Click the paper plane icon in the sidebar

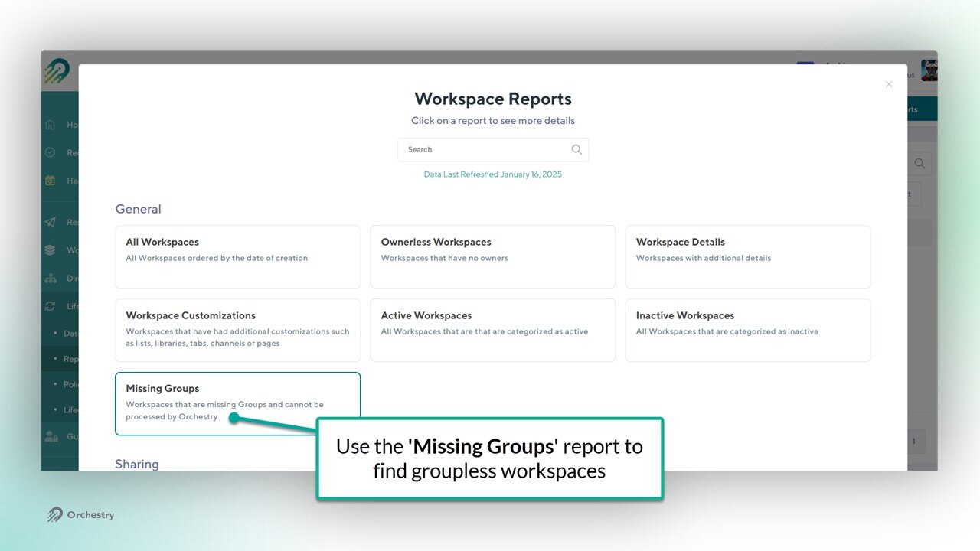51,222
